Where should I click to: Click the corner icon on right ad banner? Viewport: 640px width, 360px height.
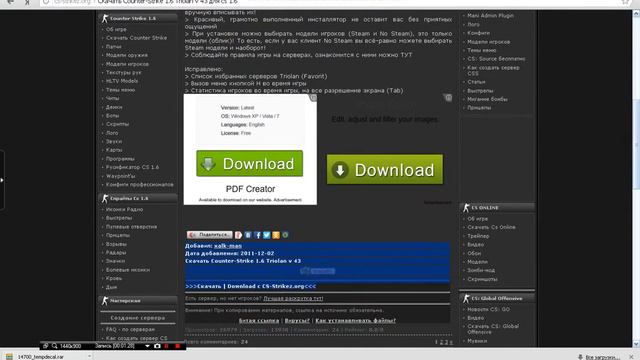448,98
